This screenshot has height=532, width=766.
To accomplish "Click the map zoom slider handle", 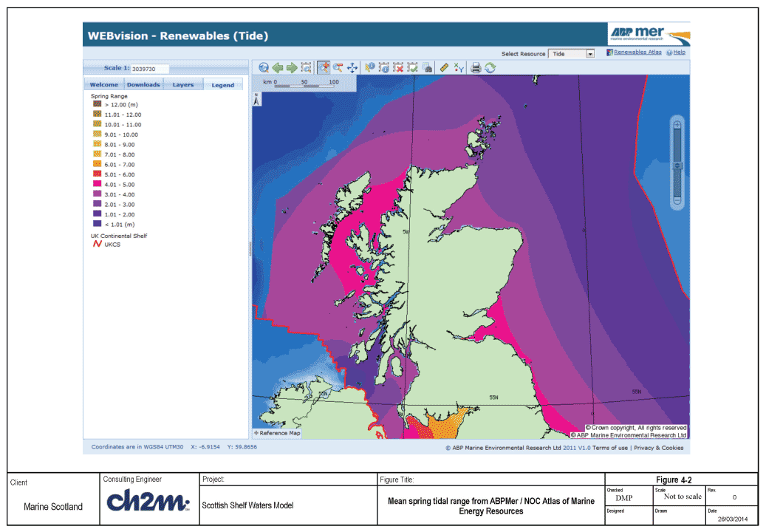I will [x=677, y=166].
